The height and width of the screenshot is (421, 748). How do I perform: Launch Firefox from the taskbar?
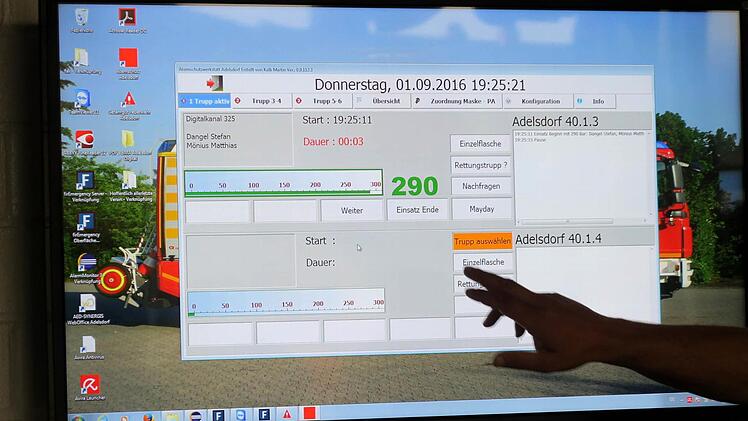149,418
